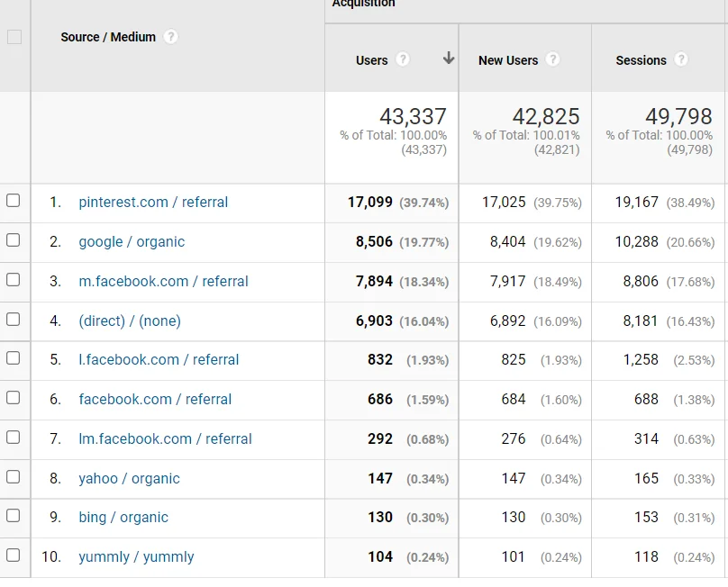Click yahoo sessions value 165

(646, 478)
